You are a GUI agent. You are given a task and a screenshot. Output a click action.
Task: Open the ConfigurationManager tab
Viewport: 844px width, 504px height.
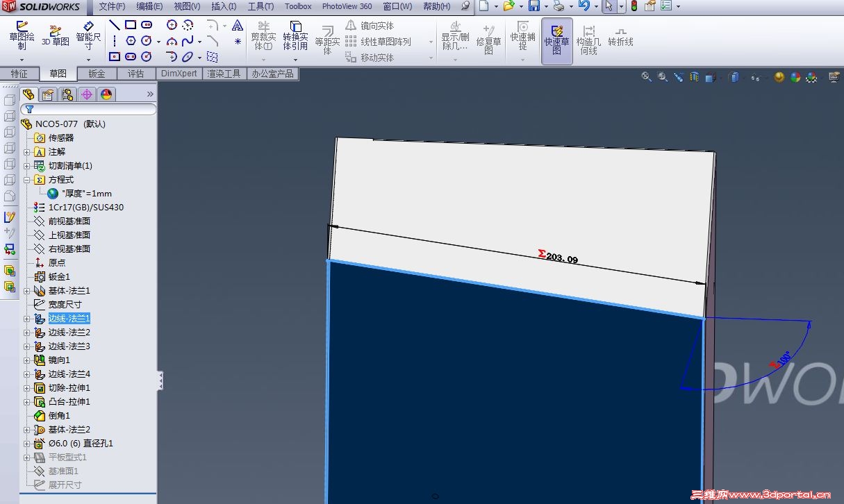[x=67, y=94]
